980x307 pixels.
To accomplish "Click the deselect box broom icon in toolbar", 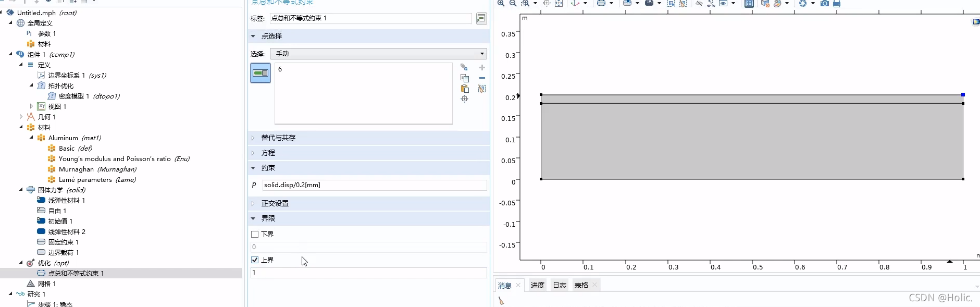I will point(683,3).
